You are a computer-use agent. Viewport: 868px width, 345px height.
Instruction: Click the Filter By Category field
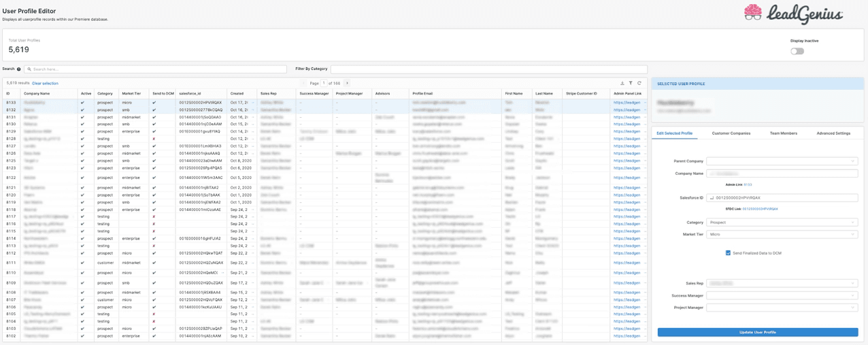point(488,69)
